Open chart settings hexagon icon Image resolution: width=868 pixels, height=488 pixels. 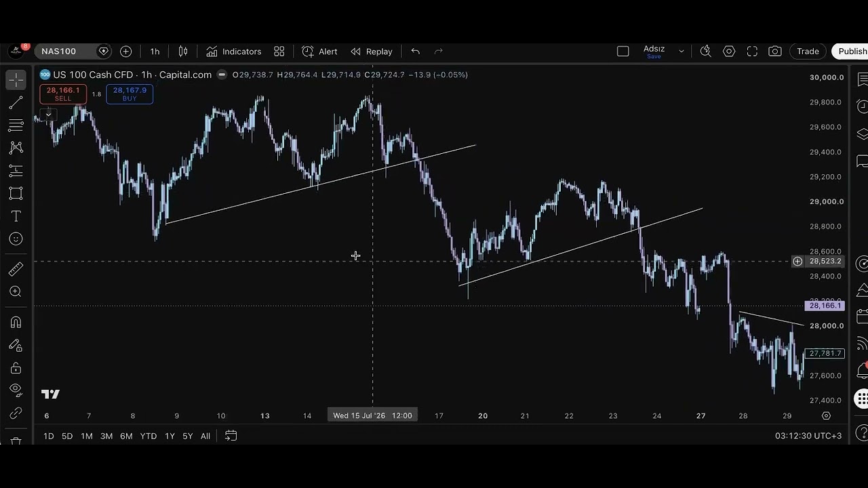click(729, 52)
